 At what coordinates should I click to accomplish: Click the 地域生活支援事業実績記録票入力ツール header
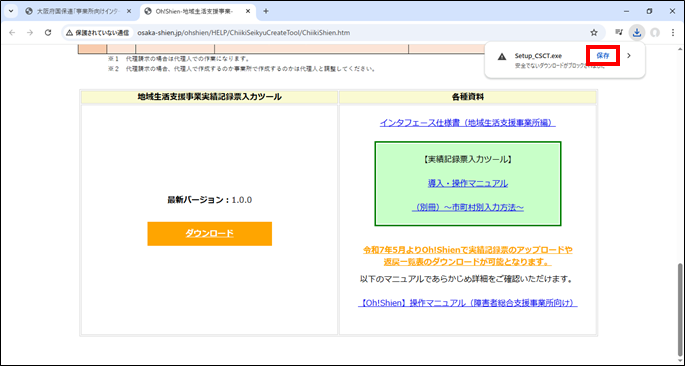[x=210, y=97]
